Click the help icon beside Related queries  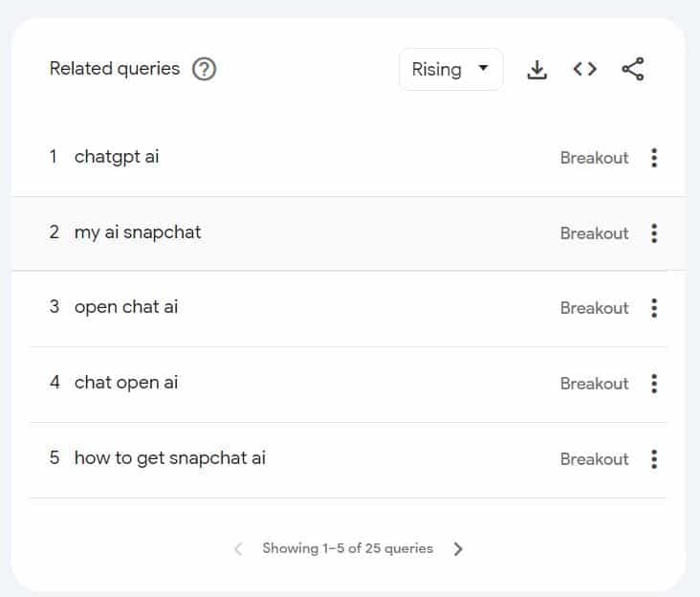pyautogui.click(x=204, y=69)
